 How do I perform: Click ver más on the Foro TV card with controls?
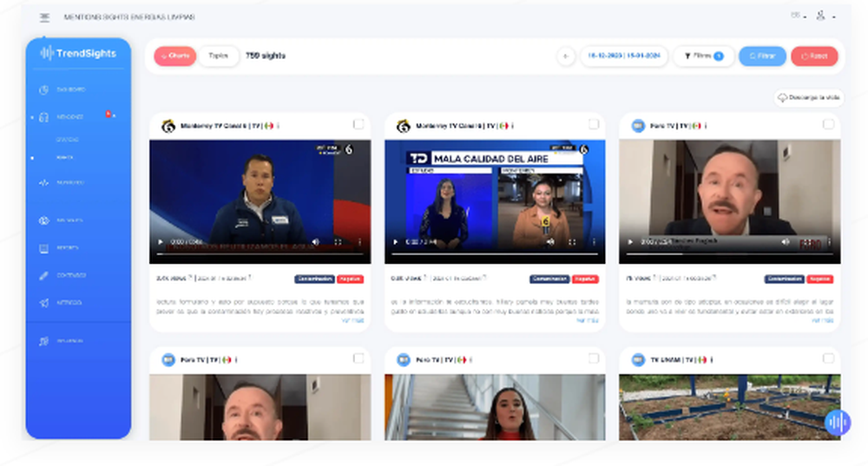(x=822, y=320)
